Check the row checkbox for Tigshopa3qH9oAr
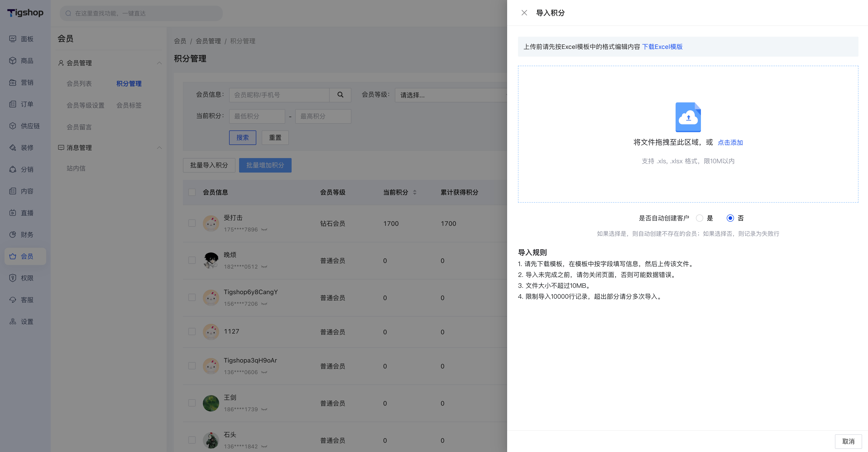Image resolution: width=868 pixels, height=452 pixels. [x=192, y=366]
